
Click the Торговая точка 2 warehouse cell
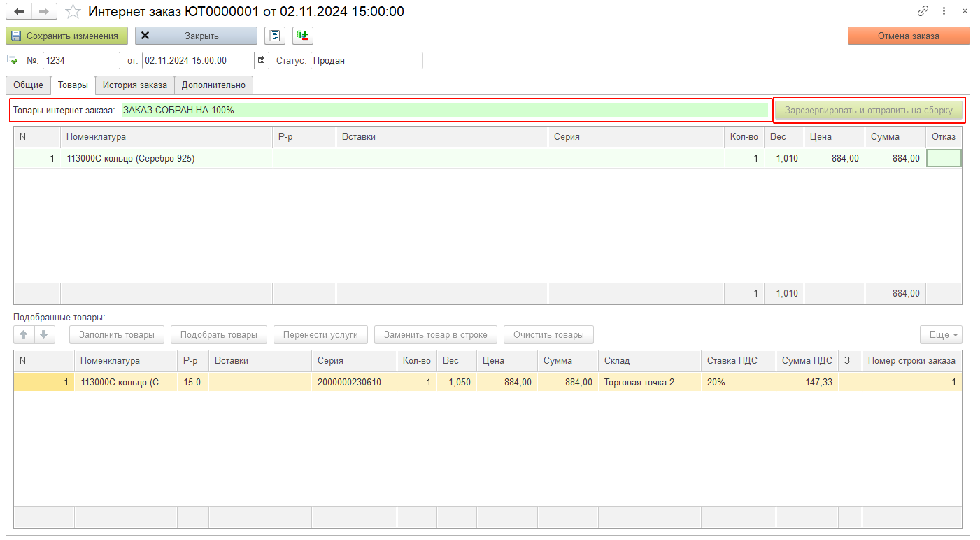(x=650, y=383)
